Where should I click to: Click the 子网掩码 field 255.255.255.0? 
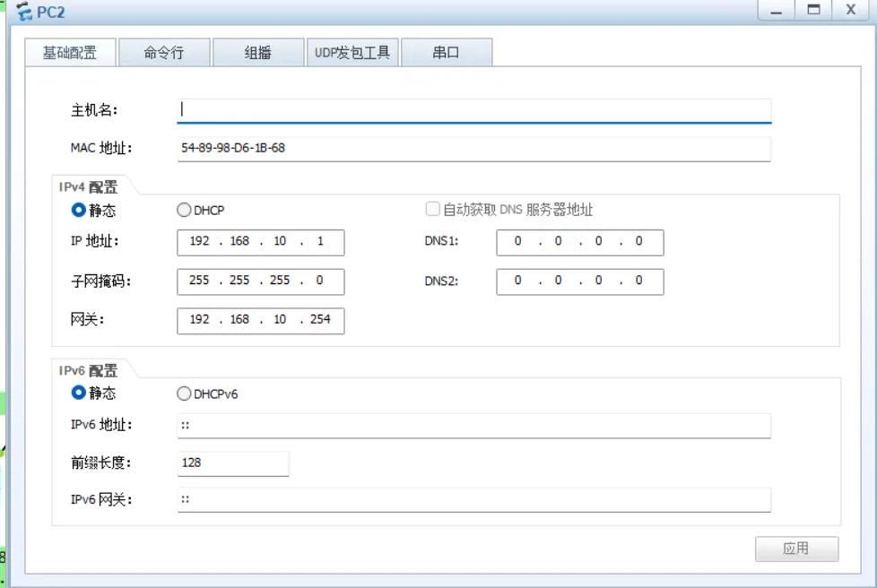(261, 281)
